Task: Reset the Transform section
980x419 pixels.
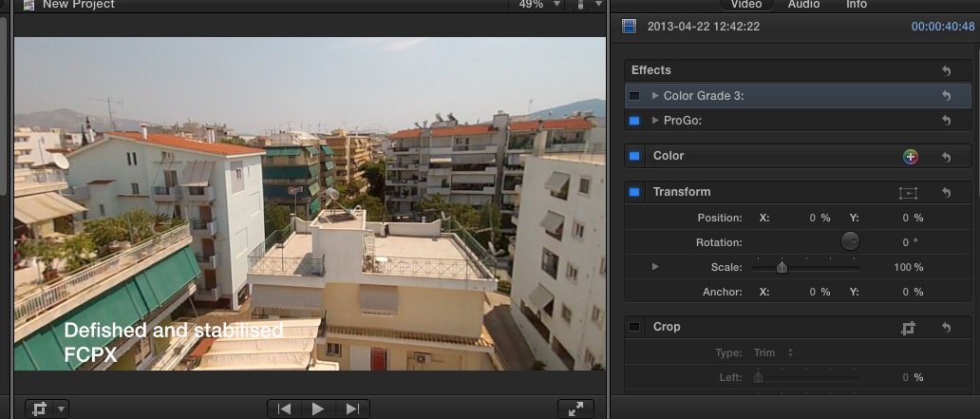Action: tap(946, 193)
